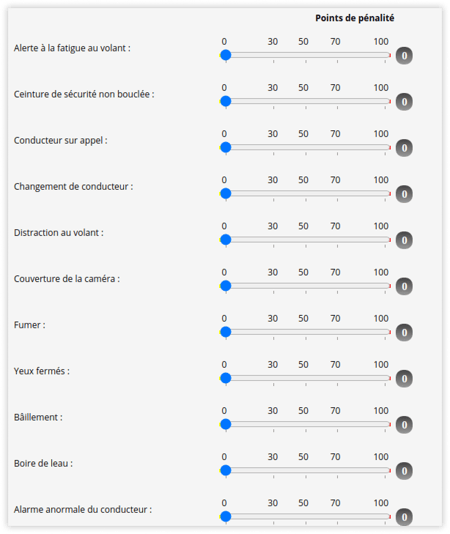Set Changement de conducteur slider to 70
This screenshot has width=450, height=534.
pyautogui.click(x=337, y=194)
